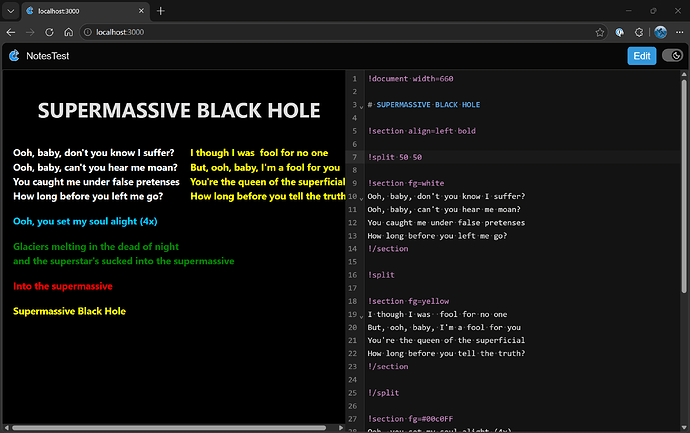
Task: Click the '!/split' code line
Action: click(383, 393)
